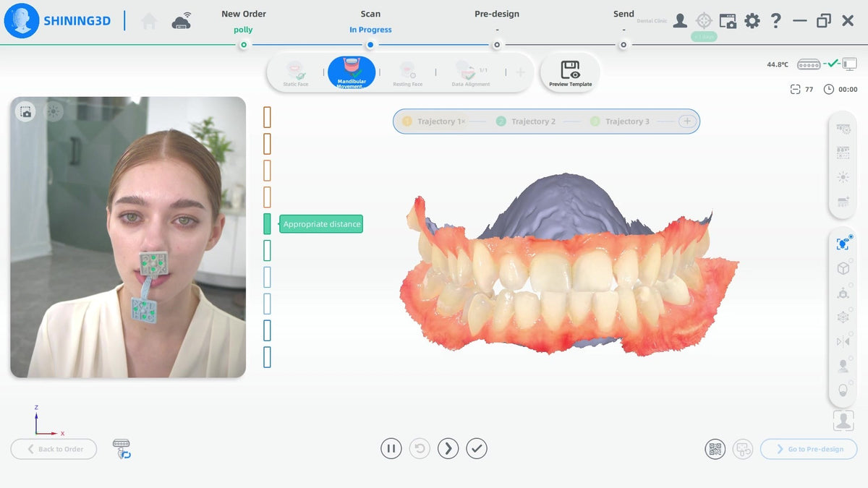868x488 pixels.
Task: Open the QR code icon
Action: click(x=715, y=449)
